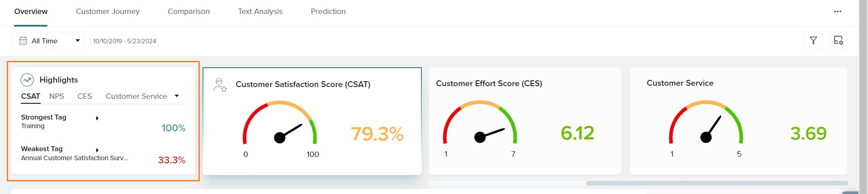868x194 pixels.
Task: Select the Customer Effort Score card
Action: point(524,121)
